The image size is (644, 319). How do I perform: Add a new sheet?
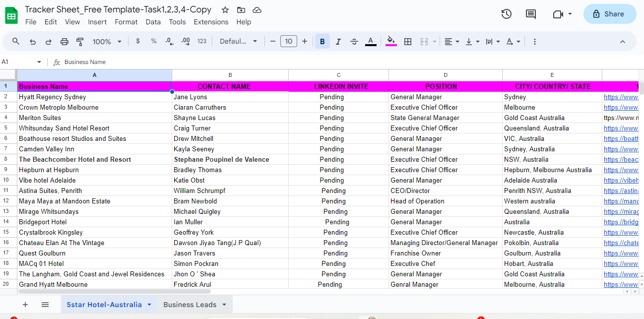pyautogui.click(x=25, y=305)
